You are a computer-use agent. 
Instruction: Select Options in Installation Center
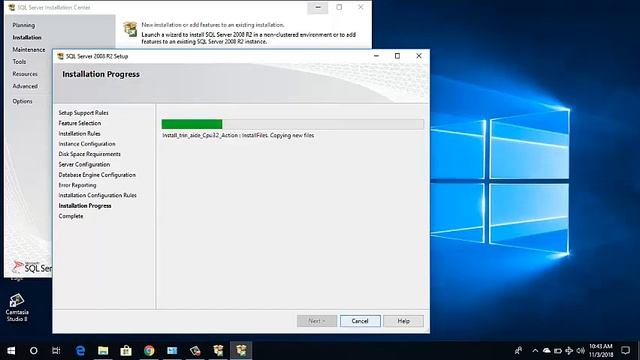click(22, 101)
